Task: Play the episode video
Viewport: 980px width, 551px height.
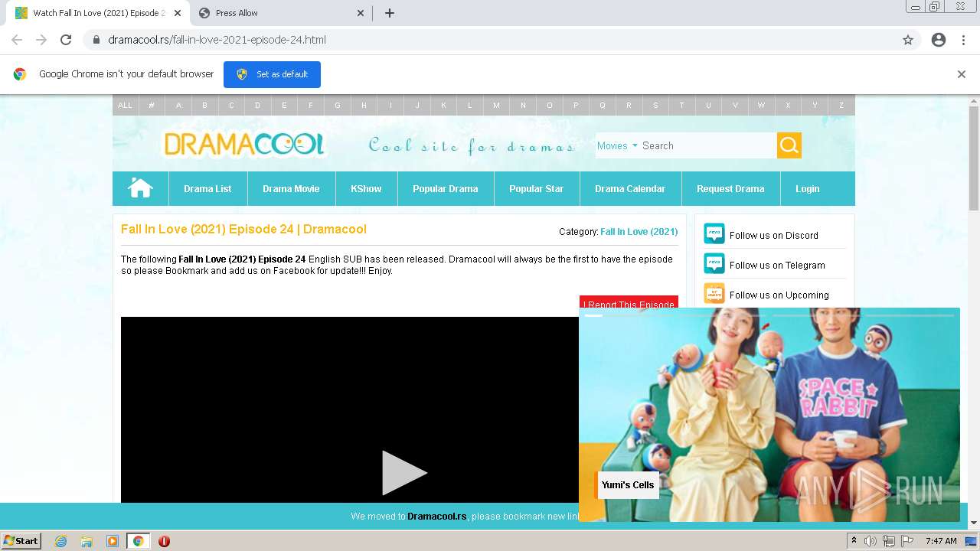Action: pos(403,473)
